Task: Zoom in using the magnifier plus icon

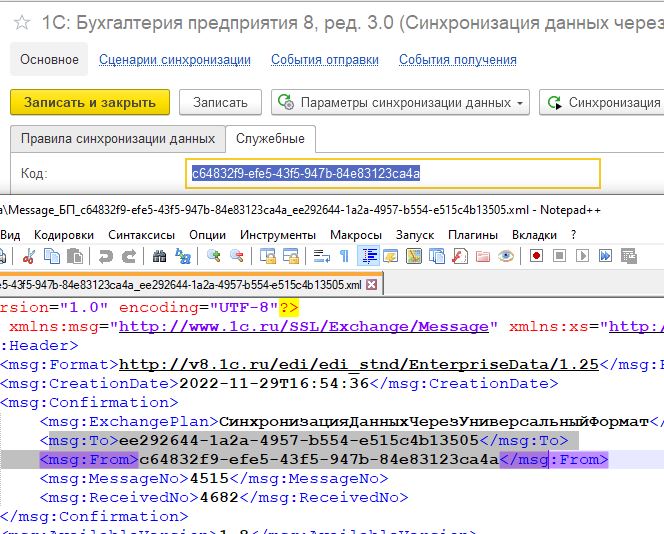Action: coord(213,256)
